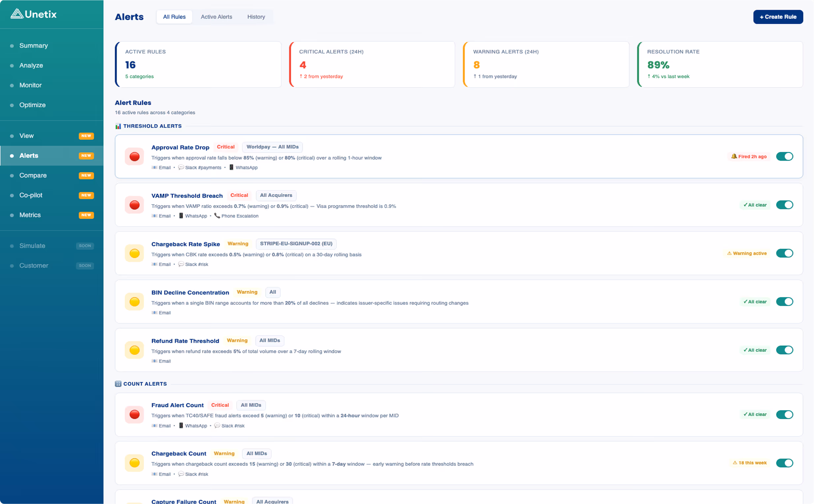Click All clear badge on VAMP Threshold Breach
The image size is (814, 504).
click(755, 205)
